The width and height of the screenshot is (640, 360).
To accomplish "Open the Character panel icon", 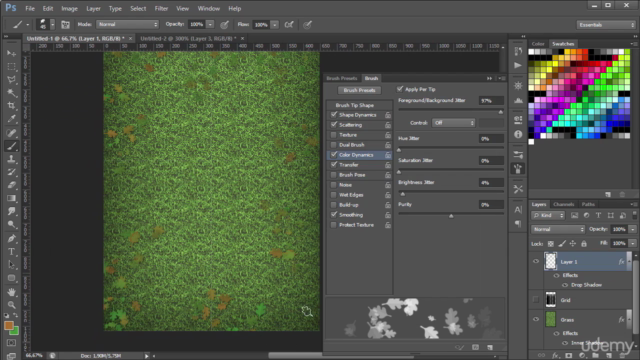I will 518,210.
